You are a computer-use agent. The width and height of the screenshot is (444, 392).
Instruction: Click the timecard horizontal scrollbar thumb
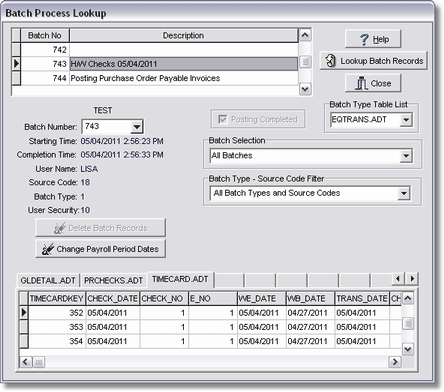(39, 362)
